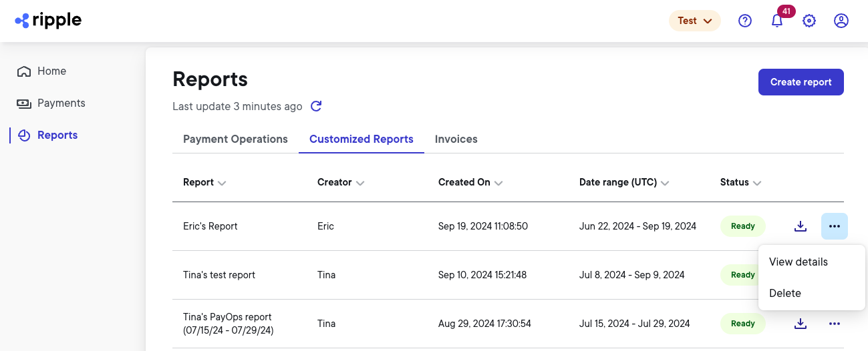Switch to the Invoices tab
The width and height of the screenshot is (868, 351).
click(x=456, y=139)
